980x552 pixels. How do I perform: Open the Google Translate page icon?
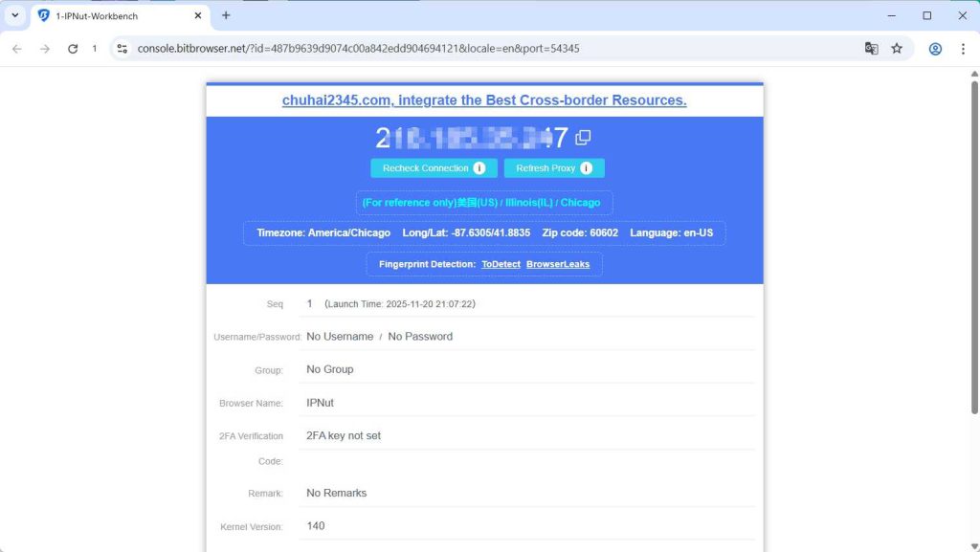pyautogui.click(x=871, y=49)
